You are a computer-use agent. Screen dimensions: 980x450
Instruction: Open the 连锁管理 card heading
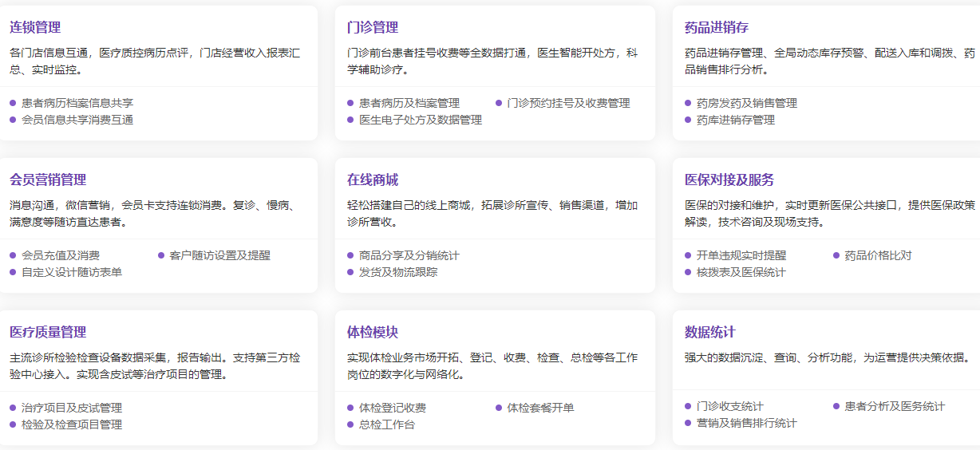click(x=35, y=28)
